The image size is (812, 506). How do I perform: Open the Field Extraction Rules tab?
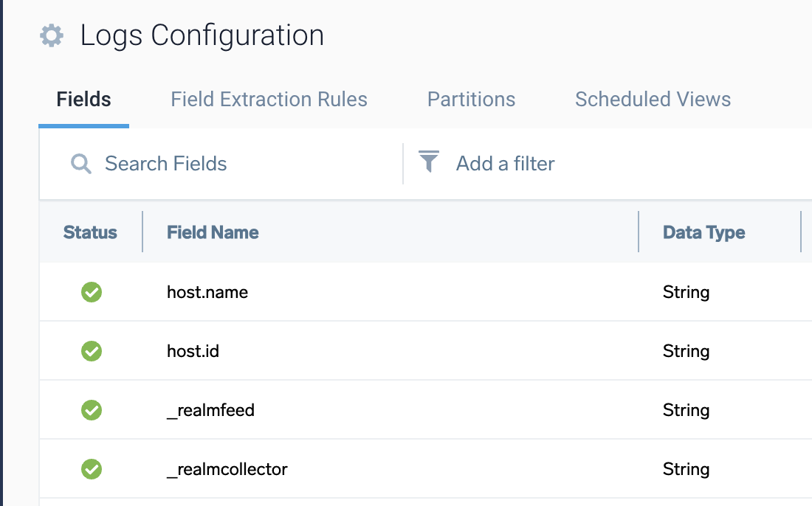click(269, 100)
